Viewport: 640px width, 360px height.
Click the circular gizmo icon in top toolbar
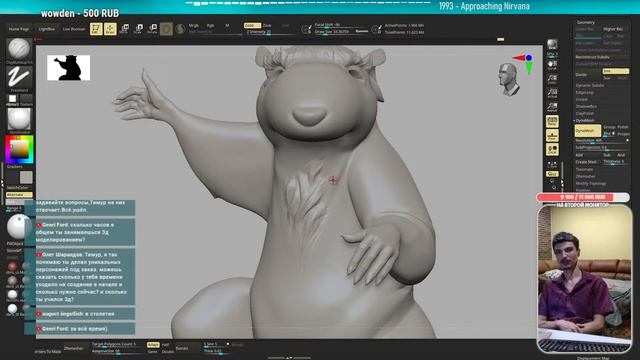point(166,29)
